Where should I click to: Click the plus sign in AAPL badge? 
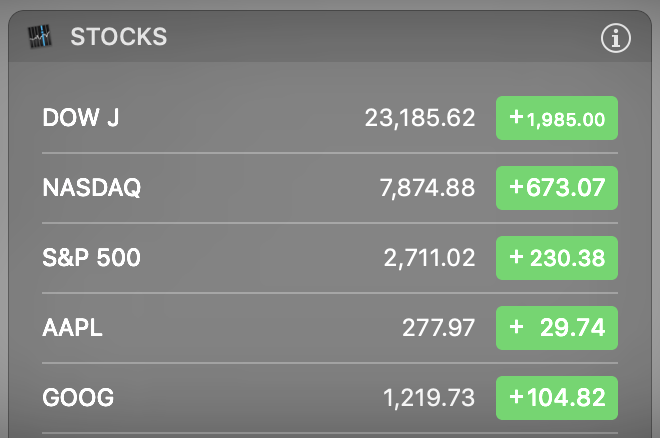[516, 328]
